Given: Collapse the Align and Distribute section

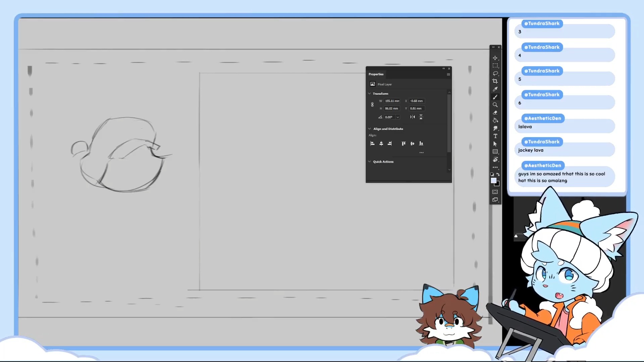Looking at the screenshot, I should pyautogui.click(x=370, y=129).
